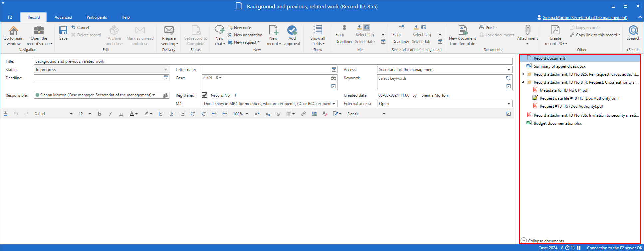
Task: Toggle bulleted list
Action: tap(193, 114)
